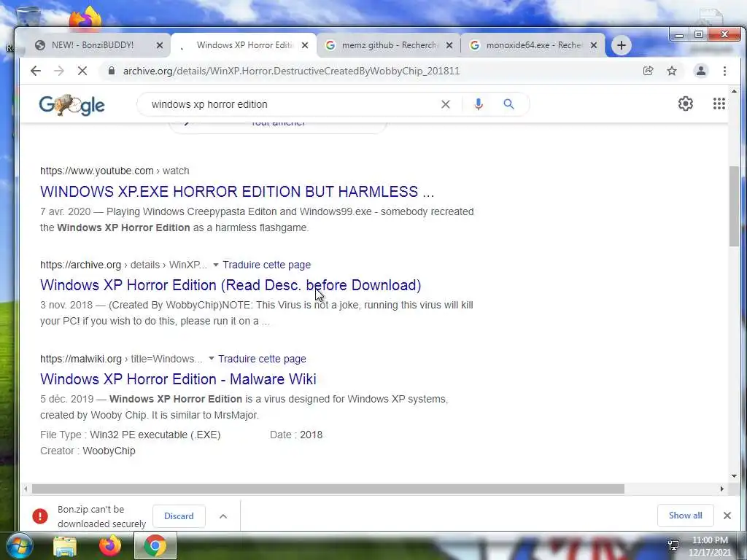747x560 pixels.
Task: Open Windows Explorer from the taskbar
Action: pyautogui.click(x=65, y=546)
